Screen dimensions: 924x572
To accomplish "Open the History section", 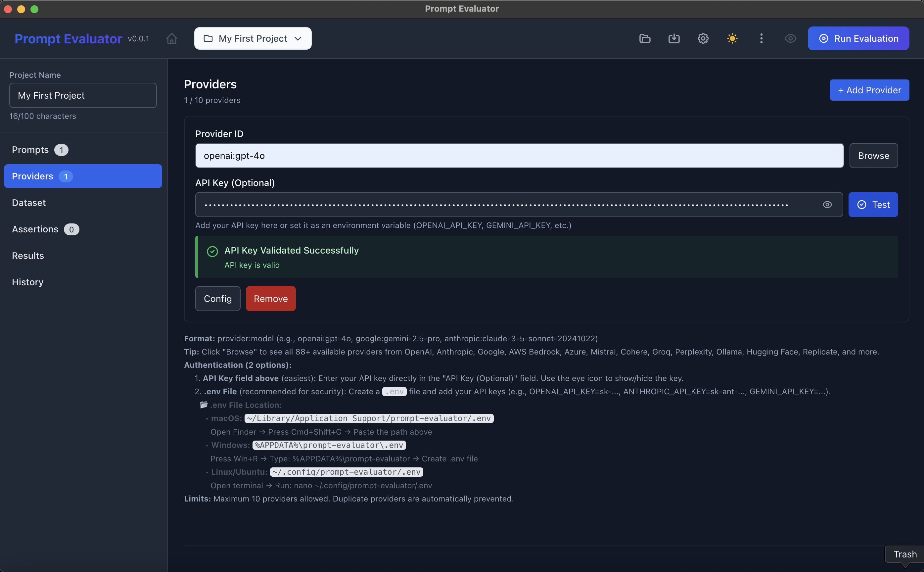I will 27,282.
